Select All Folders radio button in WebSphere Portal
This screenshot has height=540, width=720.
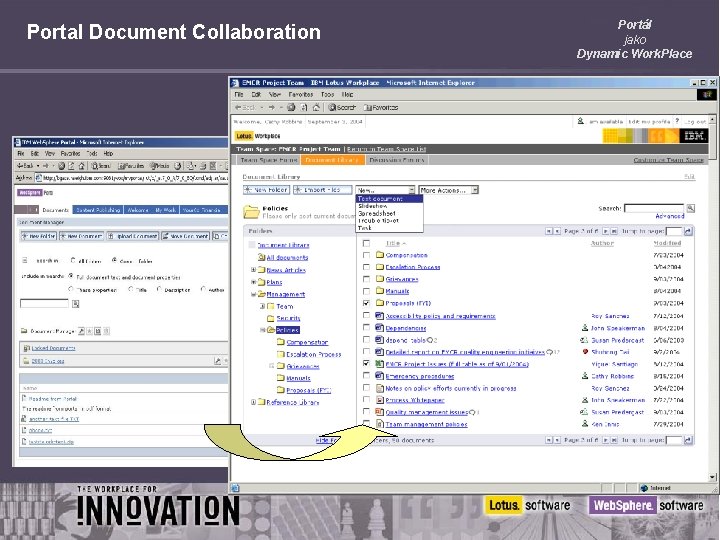pyautogui.click(x=73, y=260)
